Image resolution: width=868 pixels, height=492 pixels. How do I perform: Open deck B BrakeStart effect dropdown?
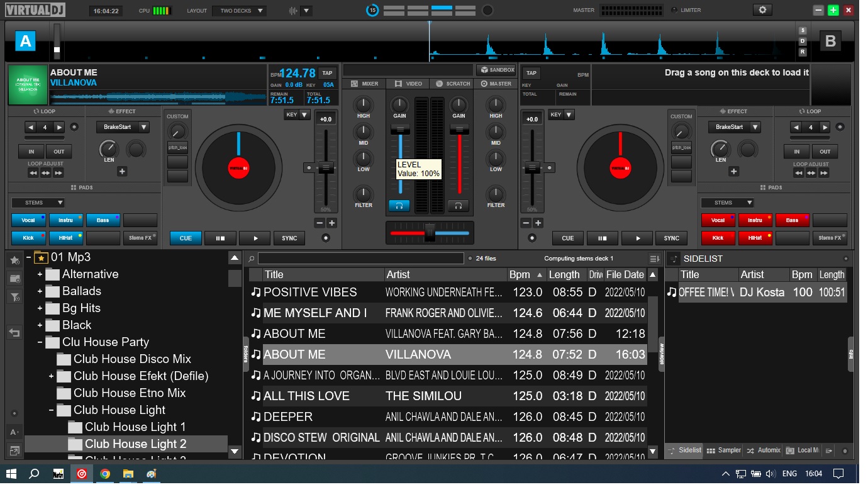(x=734, y=127)
